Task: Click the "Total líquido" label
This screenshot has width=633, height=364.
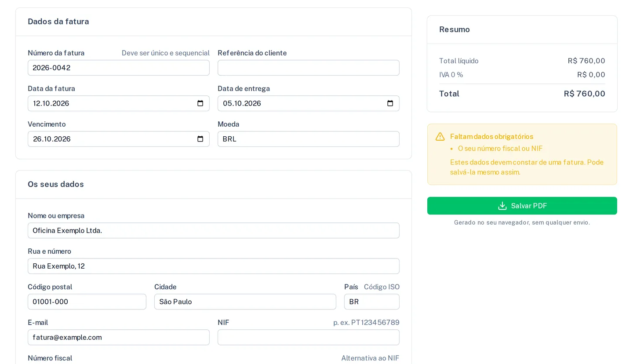Action: click(x=459, y=61)
